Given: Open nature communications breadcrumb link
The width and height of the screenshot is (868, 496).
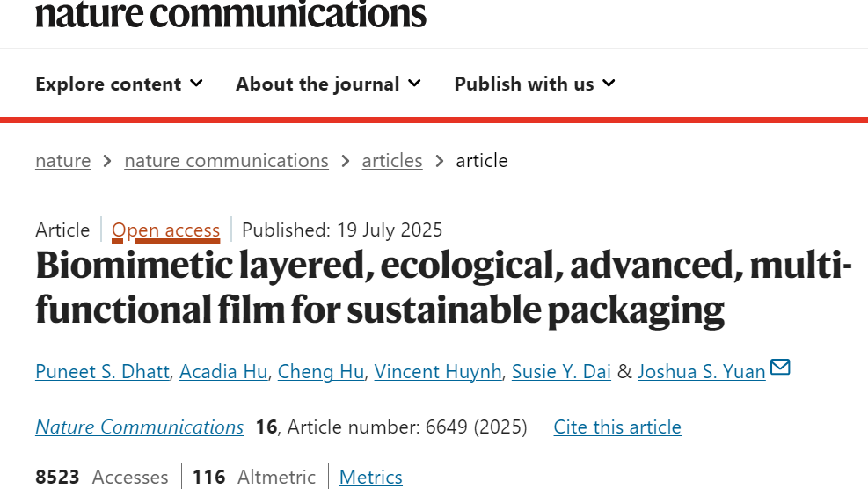Looking at the screenshot, I should pos(226,161).
